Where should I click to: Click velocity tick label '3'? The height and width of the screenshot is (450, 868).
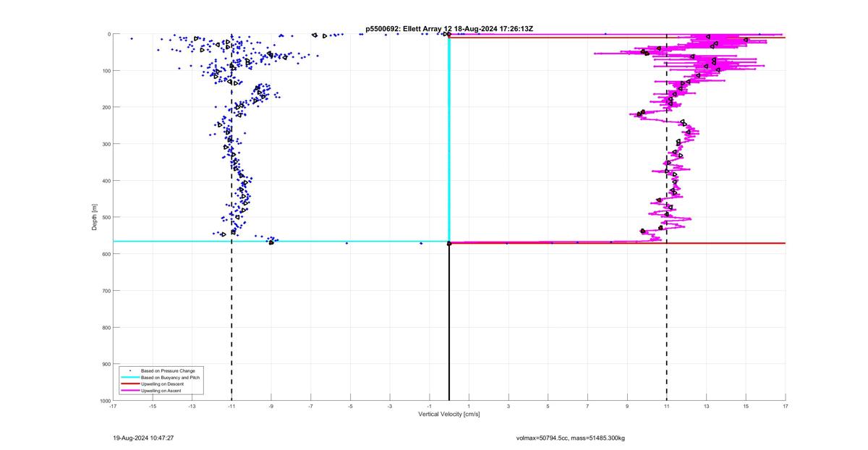click(509, 407)
